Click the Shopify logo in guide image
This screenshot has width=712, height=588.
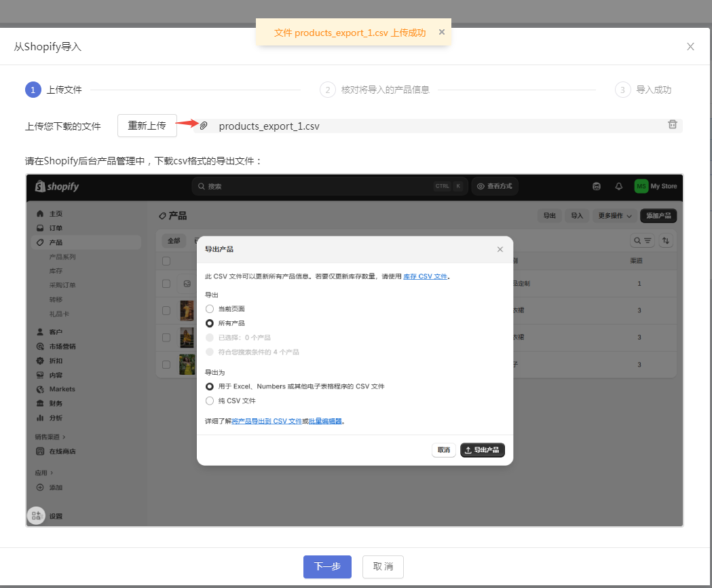[57, 186]
